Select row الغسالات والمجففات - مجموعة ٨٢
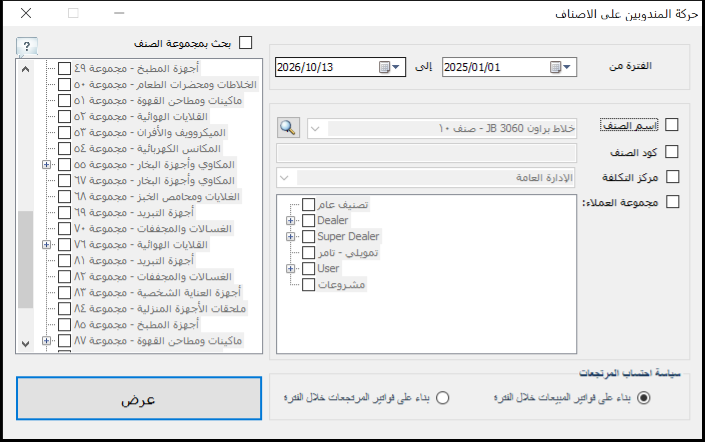705x442 pixels. click(153, 277)
